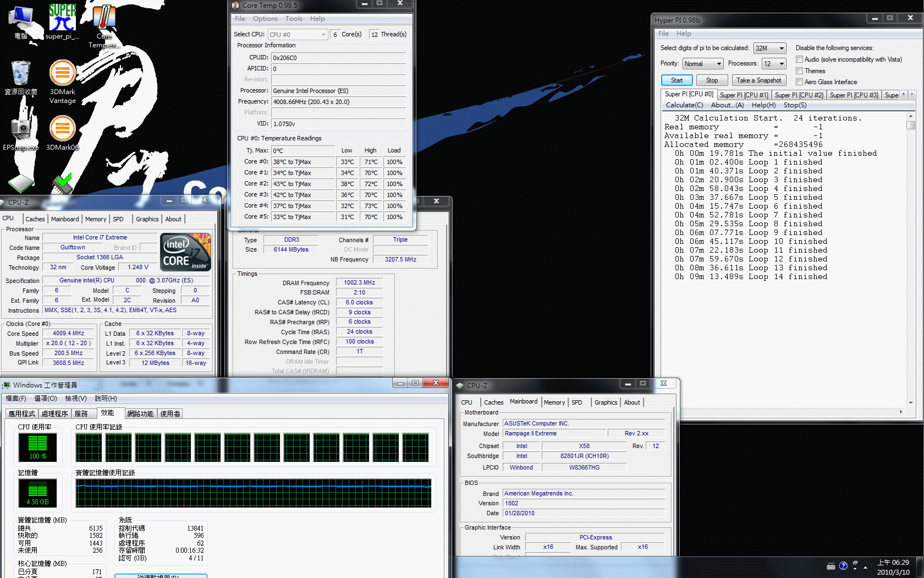The height and width of the screenshot is (578, 924).
Task: Open Task Manager 處理程序 tab
Action: tap(54, 414)
